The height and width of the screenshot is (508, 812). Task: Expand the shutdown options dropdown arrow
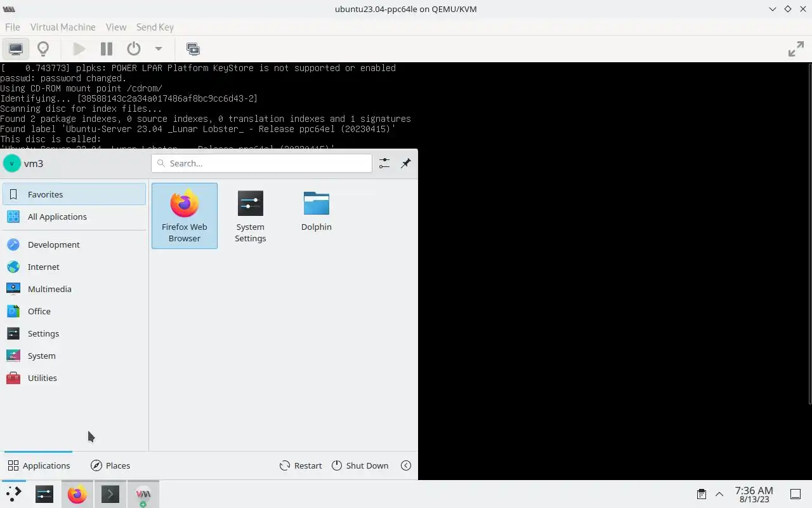coord(159,49)
